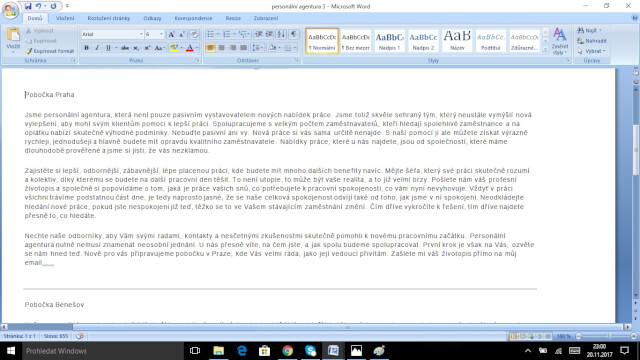Toggle Bold formatting
Screen dimensions: 640x360
86,48
